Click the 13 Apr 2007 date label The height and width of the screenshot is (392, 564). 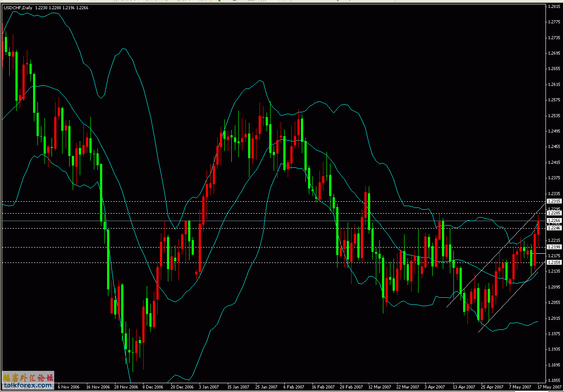[464, 387]
